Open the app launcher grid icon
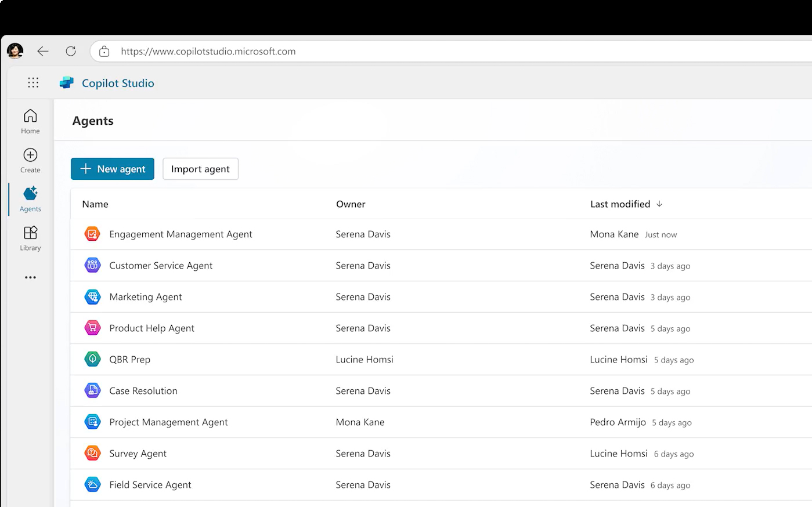812x507 pixels. (33, 83)
